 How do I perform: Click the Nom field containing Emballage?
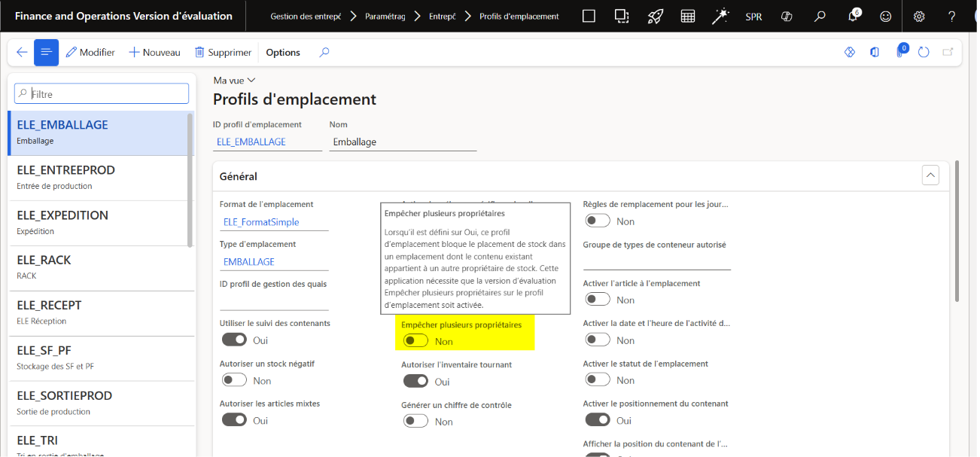pos(403,142)
